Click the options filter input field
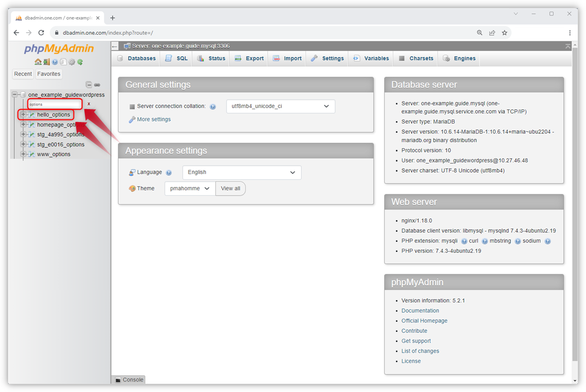The width and height of the screenshot is (586, 392). pyautogui.click(x=54, y=103)
